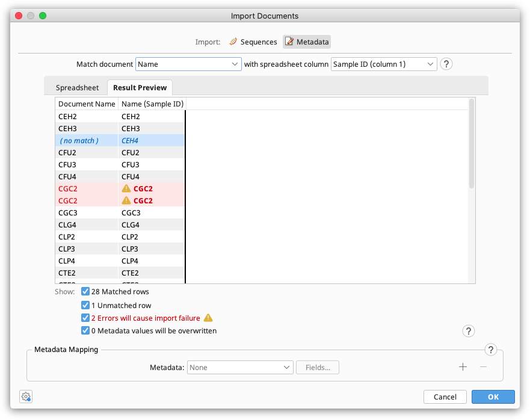Image resolution: width=530 pixels, height=420 pixels.
Task: Remove metadata mapping with minus icon
Action: click(x=483, y=367)
